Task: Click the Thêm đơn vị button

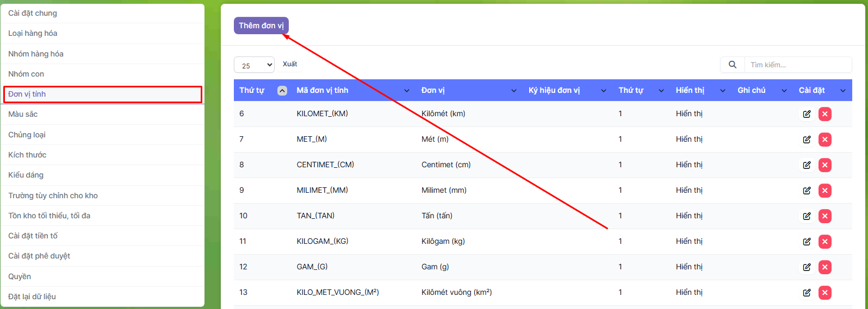Action: pyautogui.click(x=261, y=26)
